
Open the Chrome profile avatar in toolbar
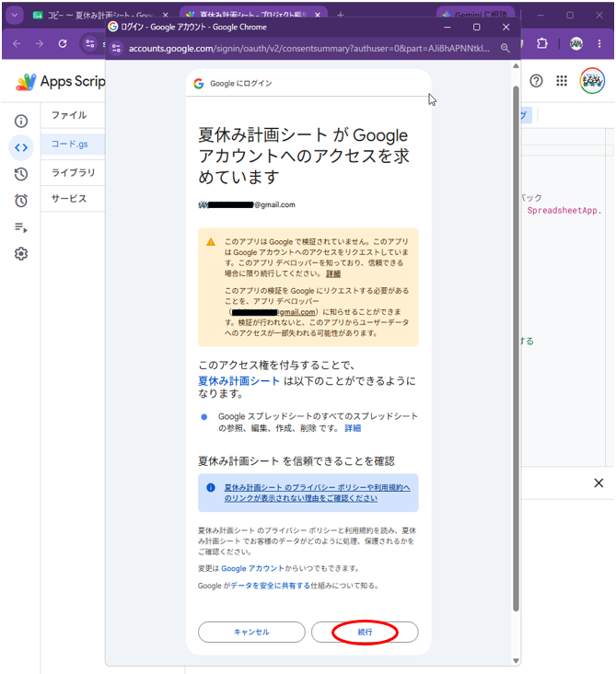coord(576,43)
